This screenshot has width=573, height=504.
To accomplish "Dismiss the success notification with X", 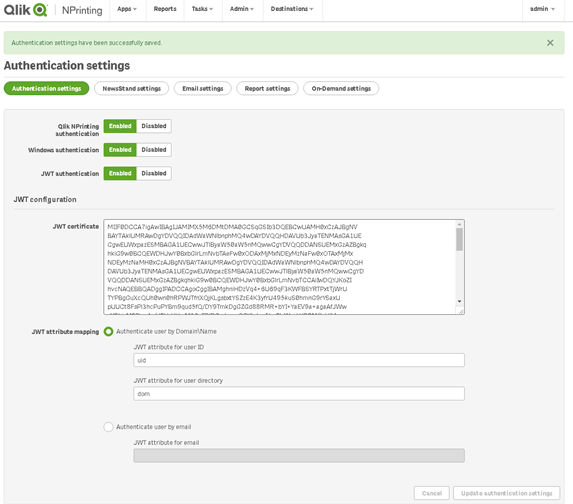I will point(550,43).
